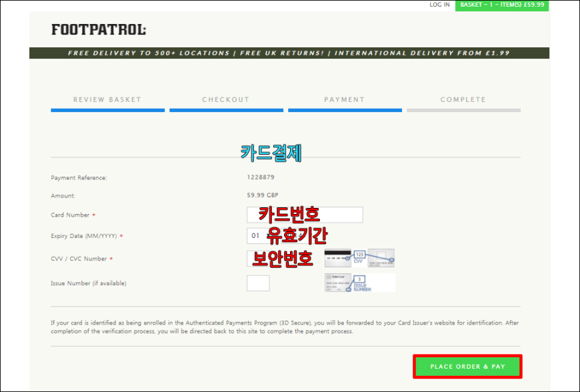Screen dimensions: 580x392
Task: Select the amount text 59.99 GBP
Action: [263, 195]
